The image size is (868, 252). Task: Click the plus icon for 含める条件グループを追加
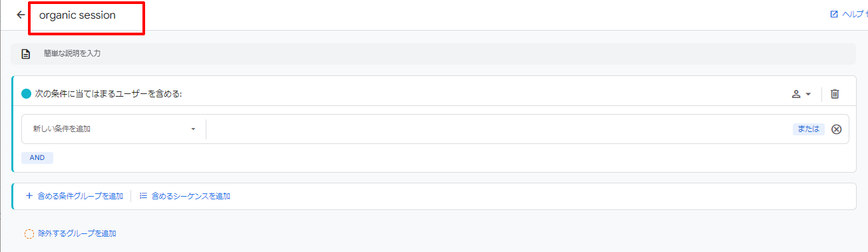29,196
